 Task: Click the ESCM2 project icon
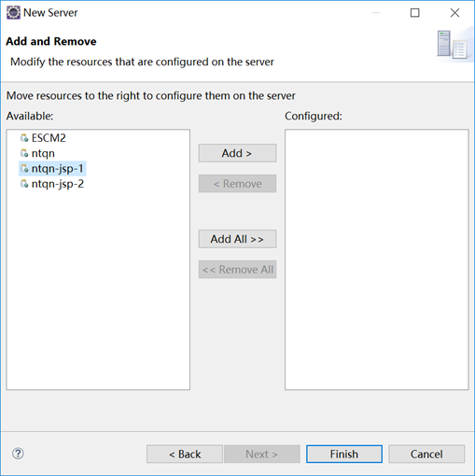[24, 138]
